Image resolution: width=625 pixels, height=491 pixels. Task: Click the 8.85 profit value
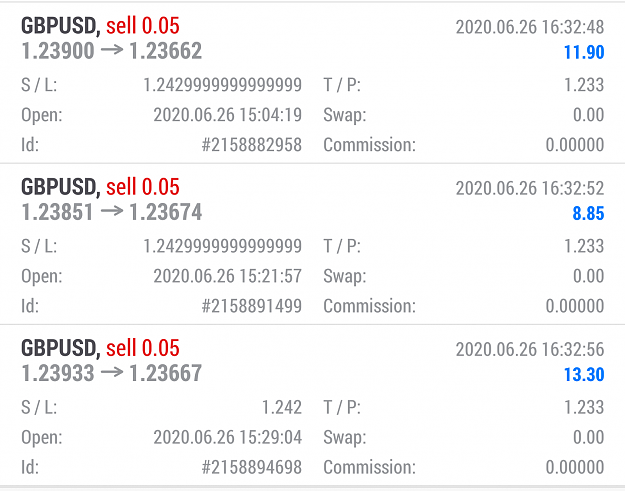click(588, 213)
